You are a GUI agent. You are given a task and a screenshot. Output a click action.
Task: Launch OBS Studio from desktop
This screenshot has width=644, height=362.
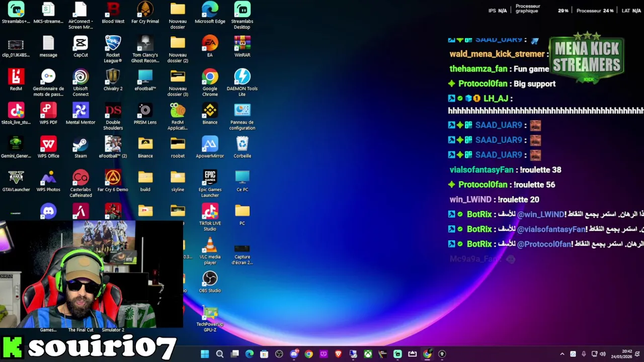pos(210,283)
